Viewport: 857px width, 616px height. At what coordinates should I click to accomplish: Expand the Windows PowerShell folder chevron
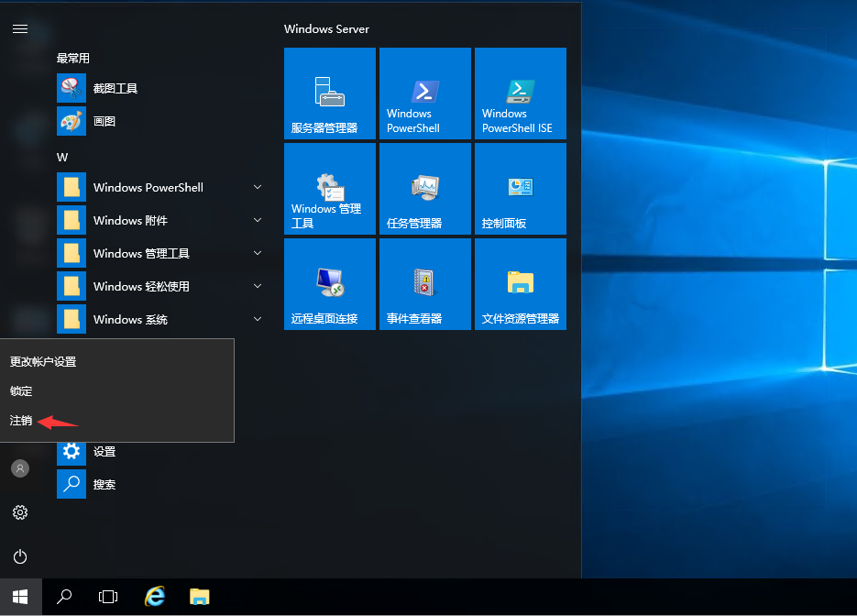pos(258,187)
